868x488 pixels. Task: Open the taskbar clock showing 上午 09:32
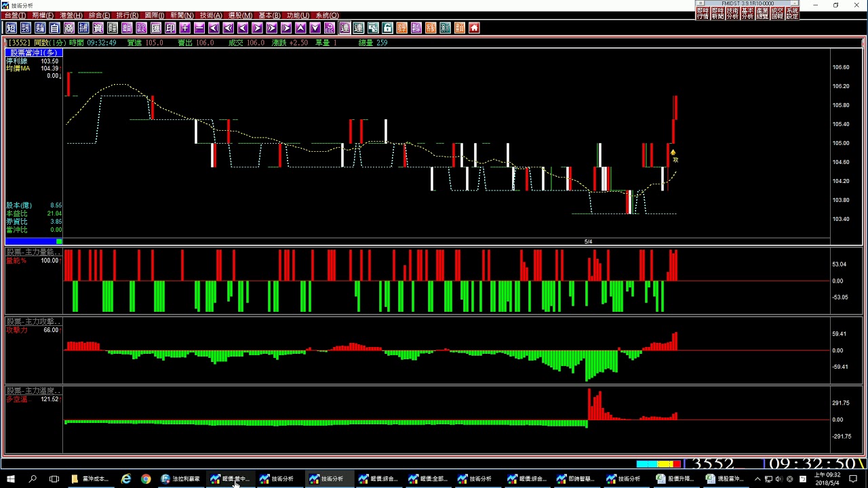[829, 479]
